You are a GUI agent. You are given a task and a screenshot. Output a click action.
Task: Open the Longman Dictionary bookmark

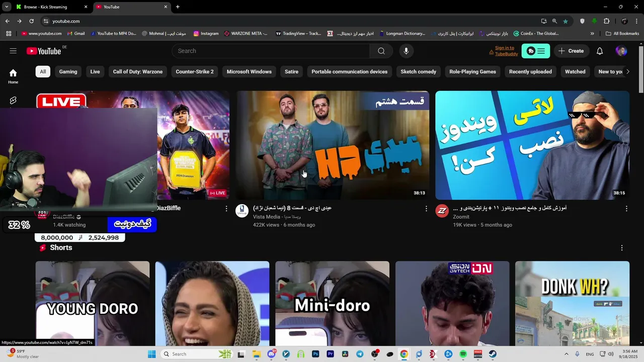pyautogui.click(x=402, y=34)
